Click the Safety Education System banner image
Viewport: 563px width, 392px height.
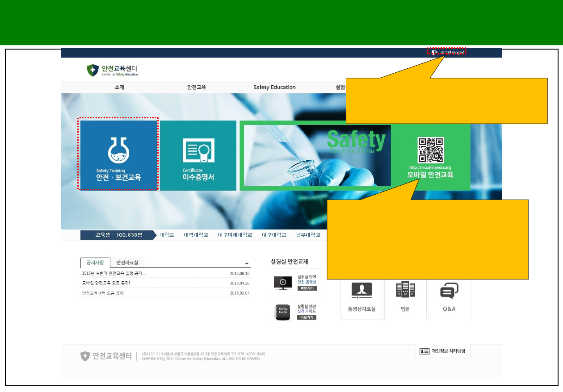coord(315,155)
